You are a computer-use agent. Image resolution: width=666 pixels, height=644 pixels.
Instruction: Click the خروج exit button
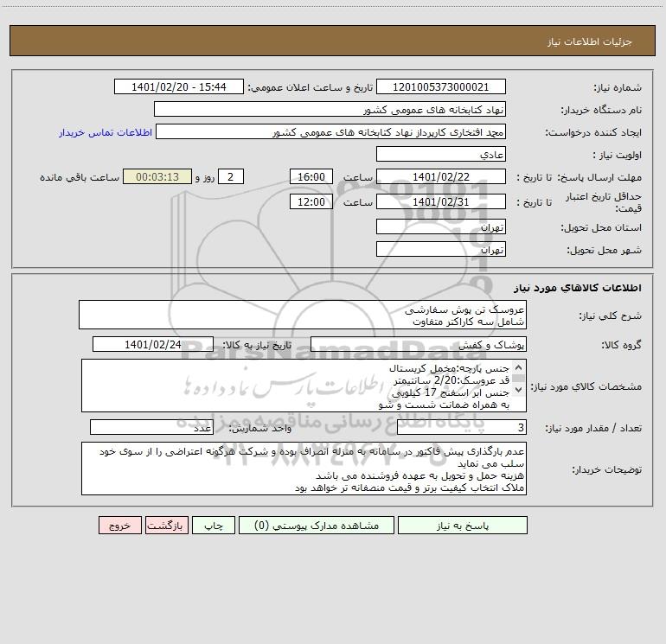pos(119,526)
